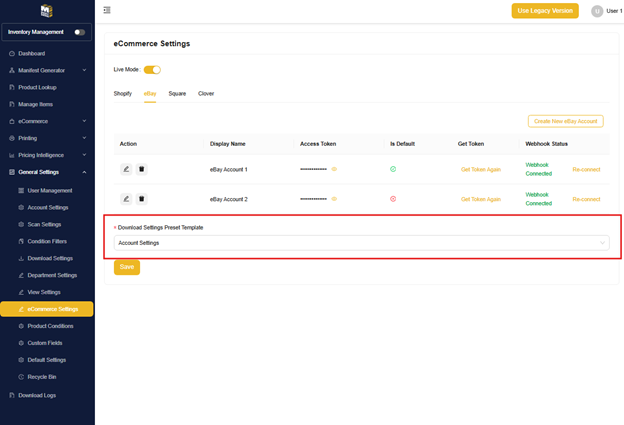624x425 pixels.
Task: Collapse the General Settings menu
Action: (84, 172)
